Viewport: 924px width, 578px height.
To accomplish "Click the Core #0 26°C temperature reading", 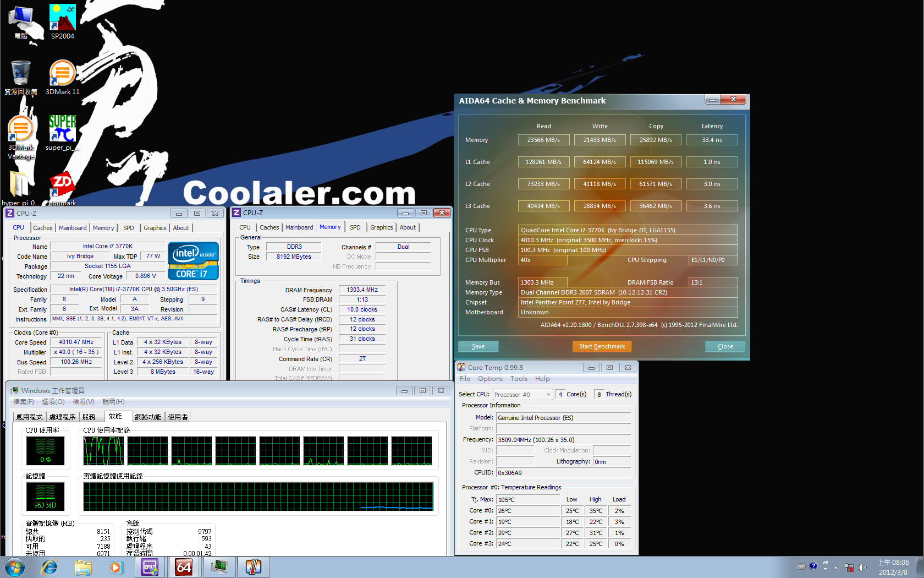I will 528,511.
